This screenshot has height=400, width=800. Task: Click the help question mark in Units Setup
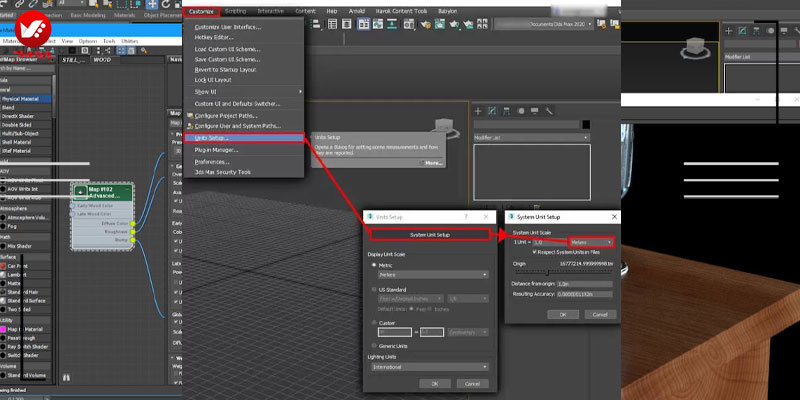[466, 217]
